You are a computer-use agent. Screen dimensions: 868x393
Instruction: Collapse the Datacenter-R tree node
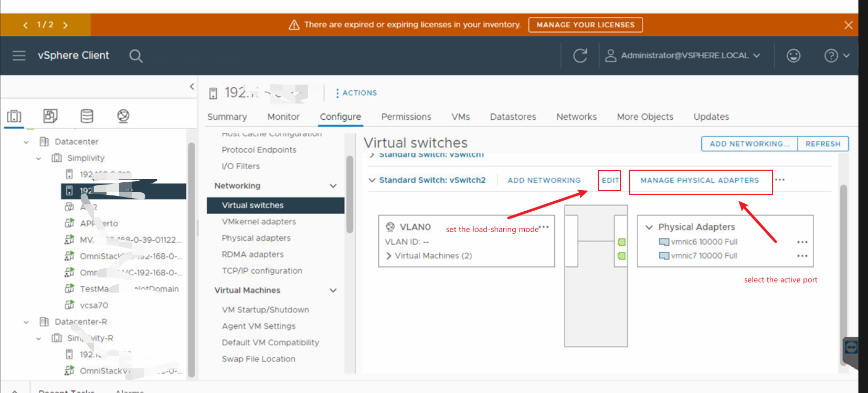pyautogui.click(x=26, y=322)
